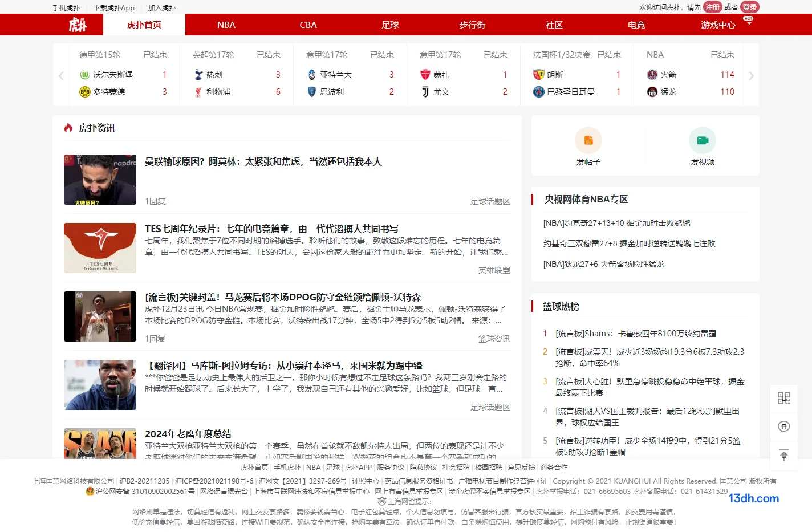The image size is (812, 532).
Task: Open the 社区 navigation tab
Action: [x=554, y=25]
